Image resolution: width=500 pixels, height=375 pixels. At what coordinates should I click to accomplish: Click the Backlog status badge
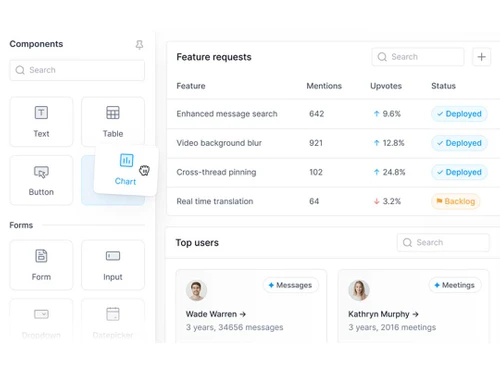(x=456, y=201)
